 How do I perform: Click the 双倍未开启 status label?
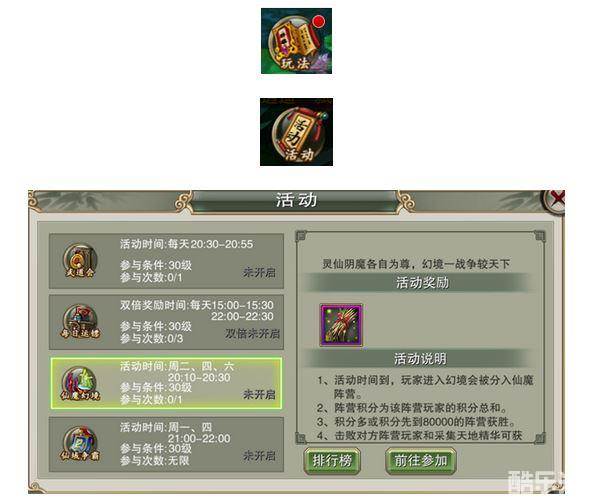tap(252, 333)
